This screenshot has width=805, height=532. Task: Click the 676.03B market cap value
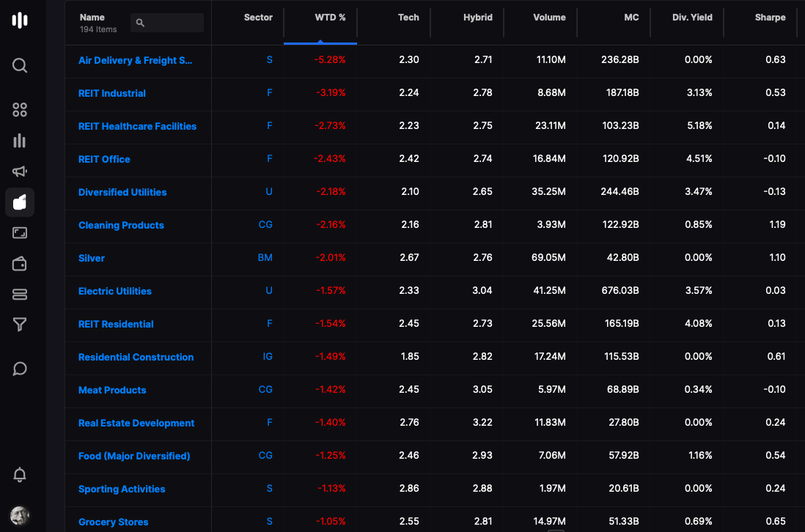620,290
